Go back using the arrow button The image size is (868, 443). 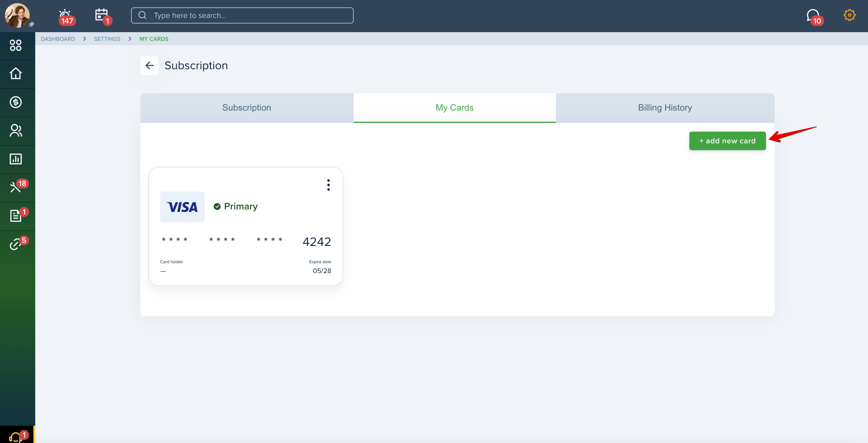tap(150, 65)
